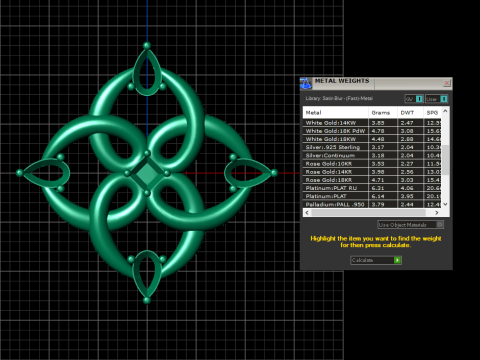Click the top teardrop loop of the pendant

point(147,73)
